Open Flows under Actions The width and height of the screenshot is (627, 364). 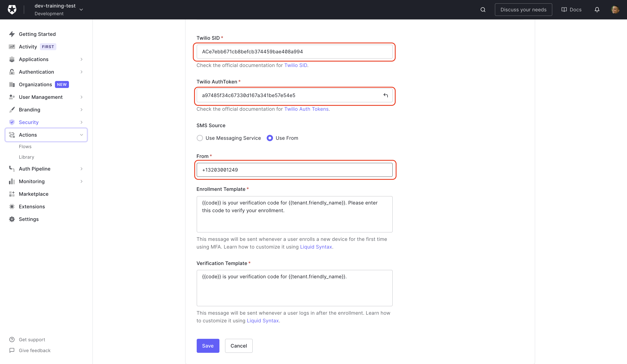tap(25, 146)
